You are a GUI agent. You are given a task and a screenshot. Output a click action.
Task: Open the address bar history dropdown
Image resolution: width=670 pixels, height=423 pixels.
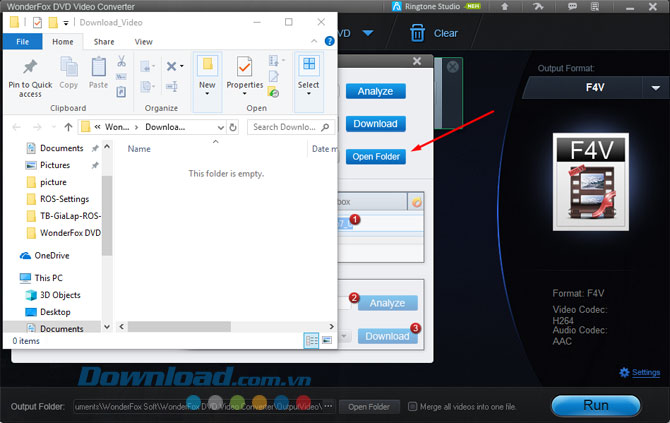click(x=220, y=127)
